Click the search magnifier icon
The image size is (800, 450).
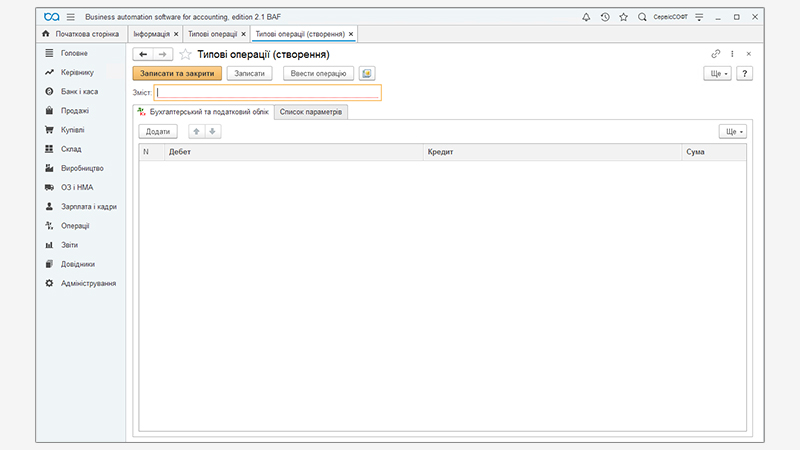642,17
